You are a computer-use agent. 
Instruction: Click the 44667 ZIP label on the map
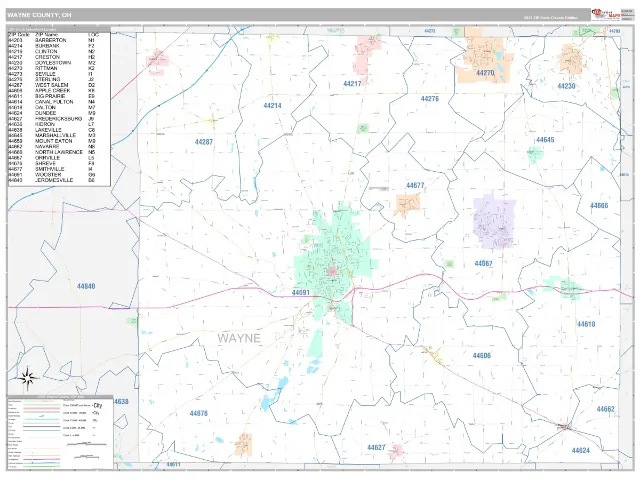point(484,264)
